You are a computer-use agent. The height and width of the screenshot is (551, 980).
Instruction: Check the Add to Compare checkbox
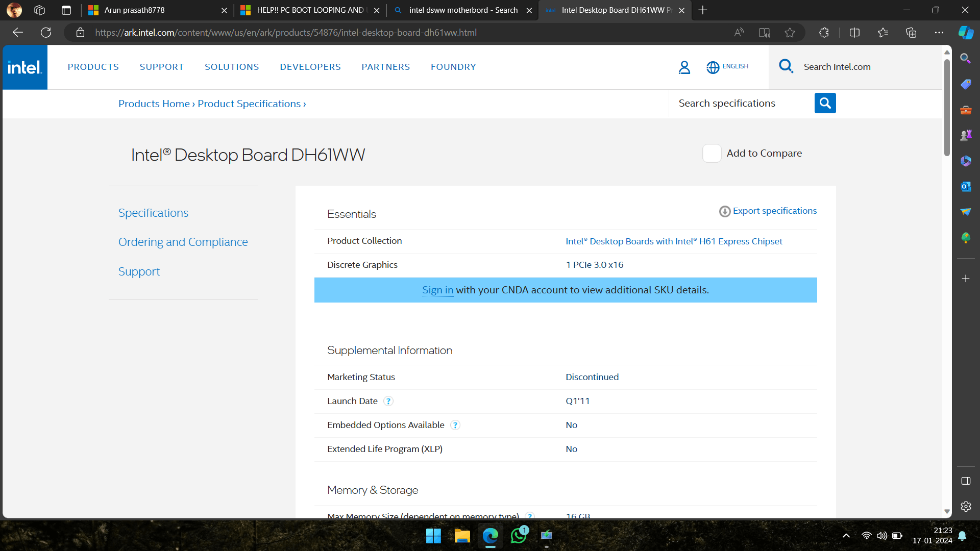tap(712, 153)
